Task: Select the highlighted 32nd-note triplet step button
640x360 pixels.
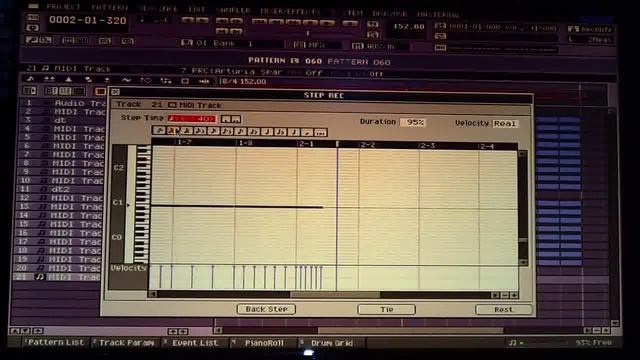Action: tap(173, 131)
